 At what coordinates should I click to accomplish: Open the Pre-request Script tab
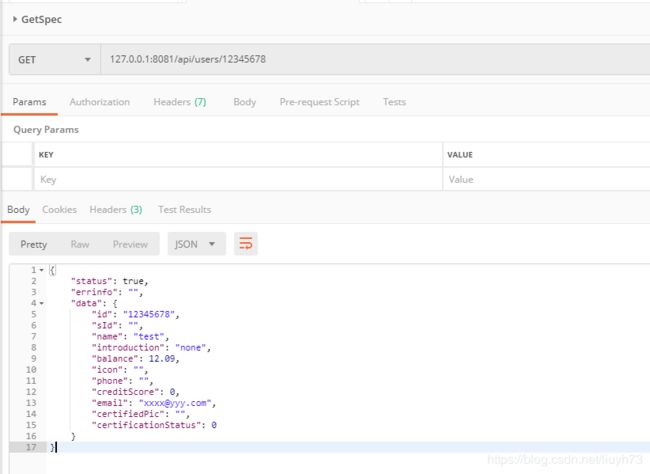click(319, 102)
